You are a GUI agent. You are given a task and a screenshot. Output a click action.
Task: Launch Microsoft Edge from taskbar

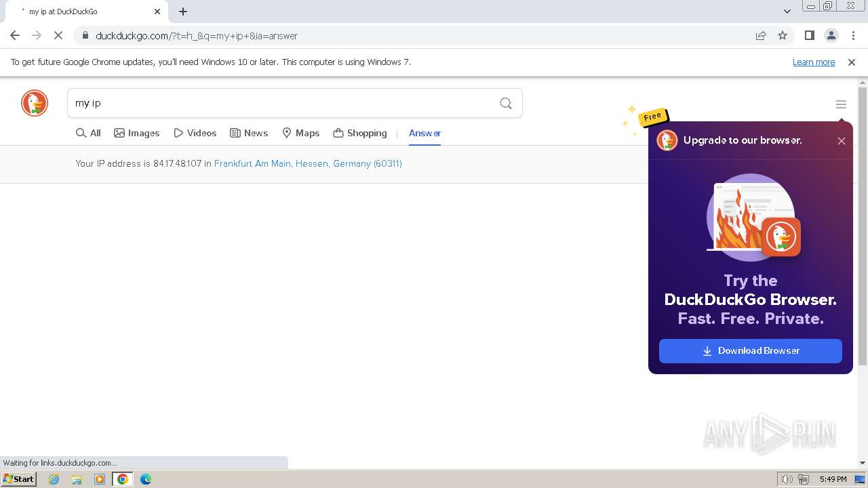[146, 479]
